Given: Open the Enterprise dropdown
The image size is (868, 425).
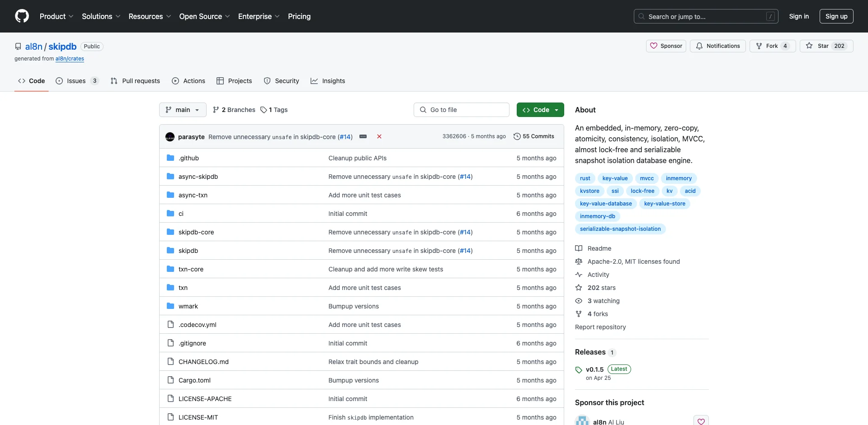Looking at the screenshot, I should 259,16.
